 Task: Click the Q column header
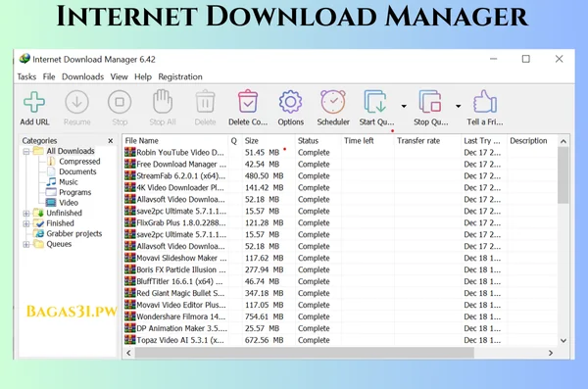point(235,141)
